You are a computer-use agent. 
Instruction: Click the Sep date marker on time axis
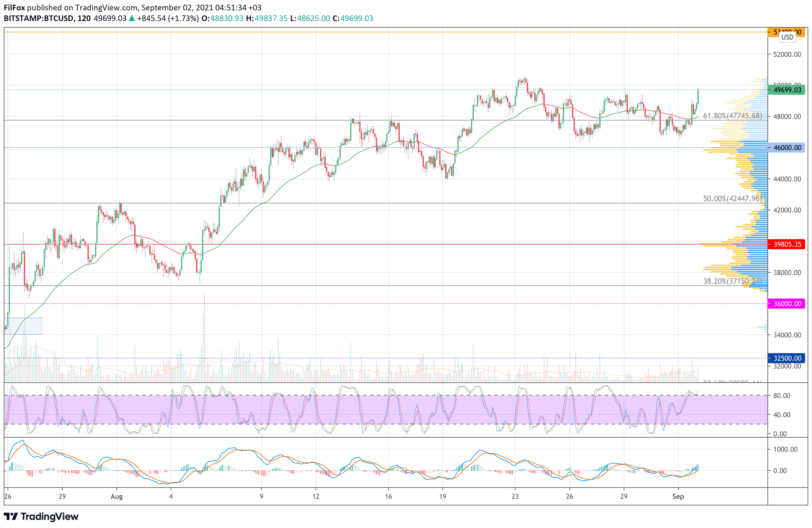[678, 496]
